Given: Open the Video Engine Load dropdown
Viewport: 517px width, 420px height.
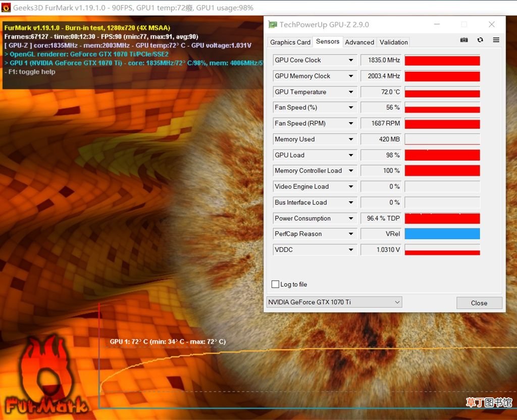Looking at the screenshot, I should [351, 186].
